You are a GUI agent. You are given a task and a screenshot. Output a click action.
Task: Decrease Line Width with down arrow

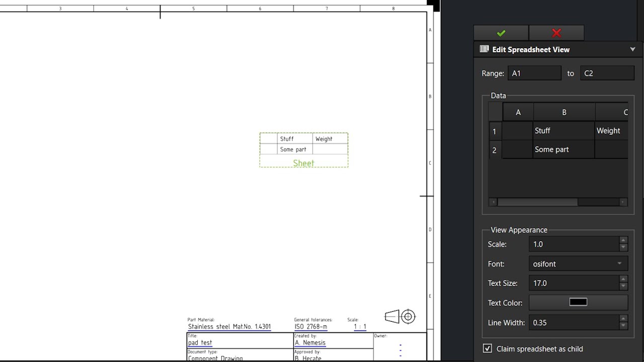[623, 326]
